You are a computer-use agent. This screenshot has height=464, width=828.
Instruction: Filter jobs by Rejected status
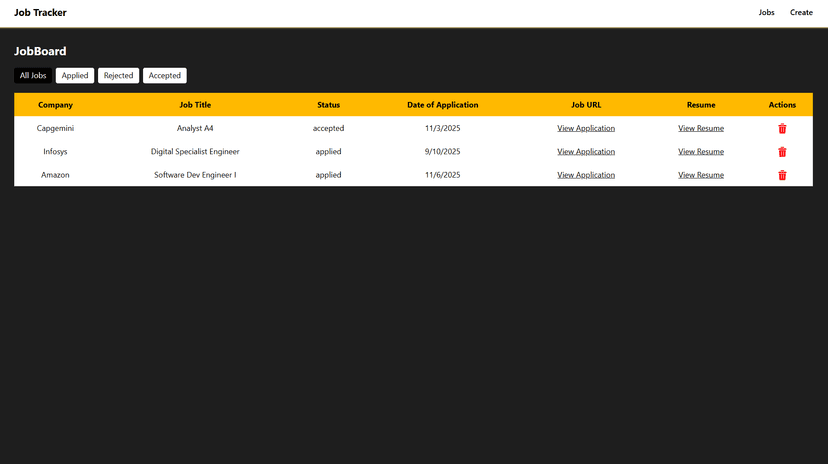tap(118, 75)
